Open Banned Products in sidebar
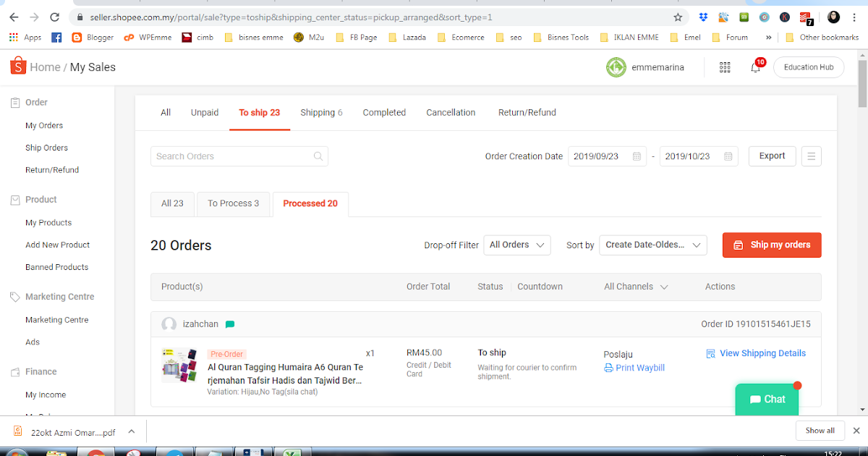 (56, 267)
